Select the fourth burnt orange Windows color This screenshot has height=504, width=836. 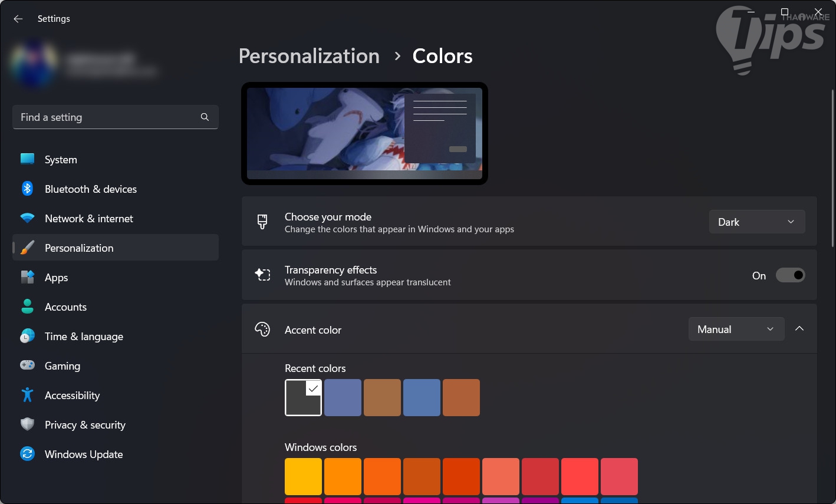pos(422,476)
